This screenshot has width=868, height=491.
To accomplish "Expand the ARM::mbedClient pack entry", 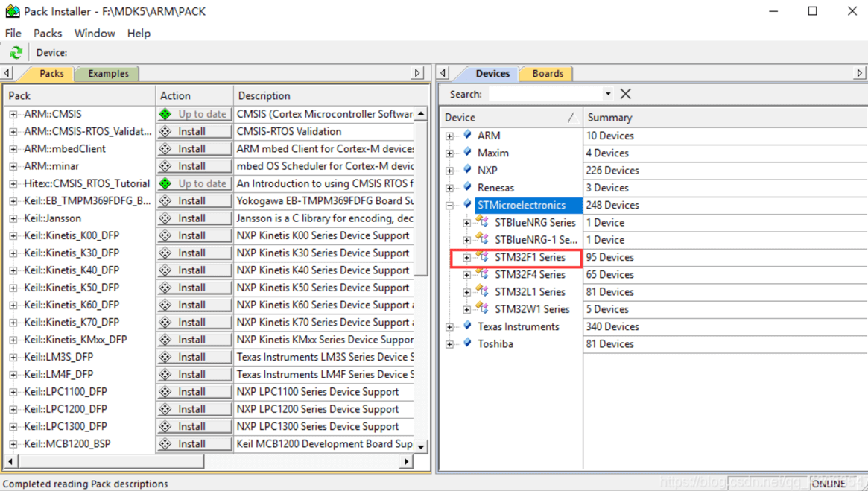I will coord(13,149).
